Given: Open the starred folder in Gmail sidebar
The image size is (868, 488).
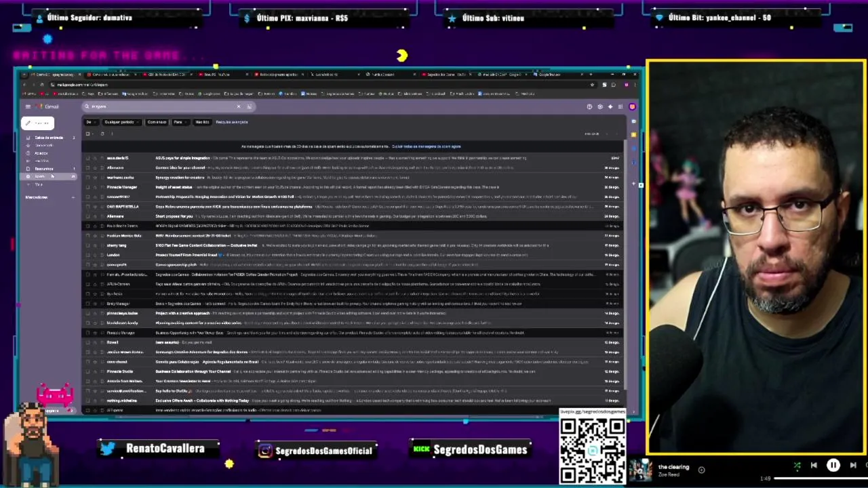Looking at the screenshot, I should [x=44, y=145].
